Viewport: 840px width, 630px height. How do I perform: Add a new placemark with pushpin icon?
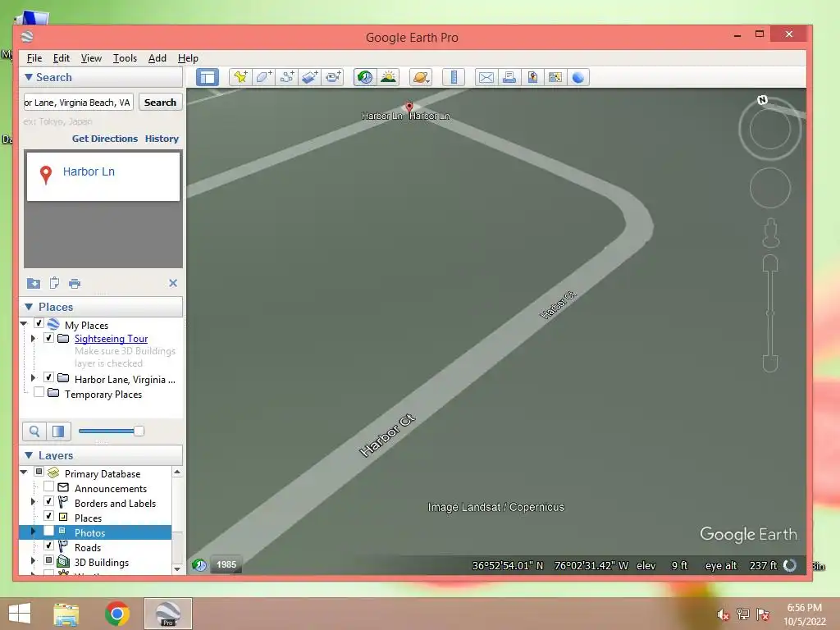[240, 77]
